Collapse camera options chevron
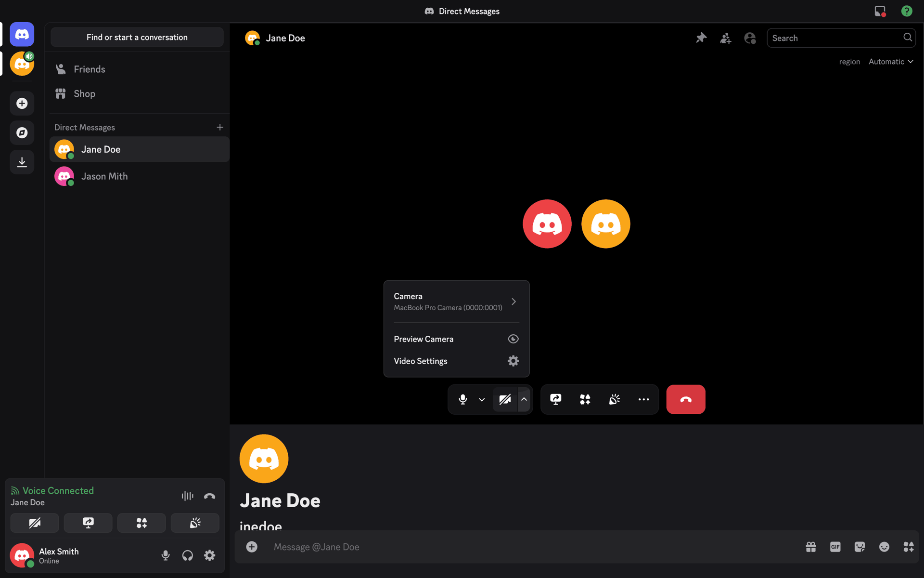This screenshot has width=924, height=578. pyautogui.click(x=524, y=399)
